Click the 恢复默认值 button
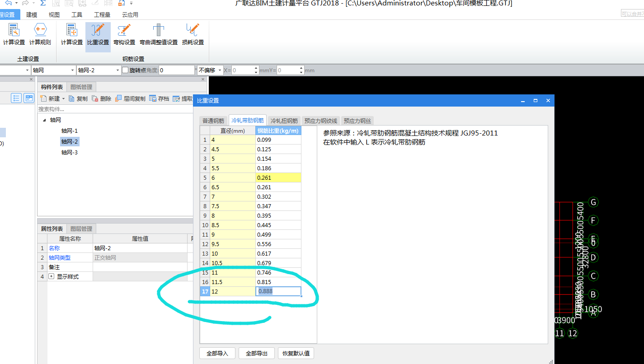 click(296, 353)
